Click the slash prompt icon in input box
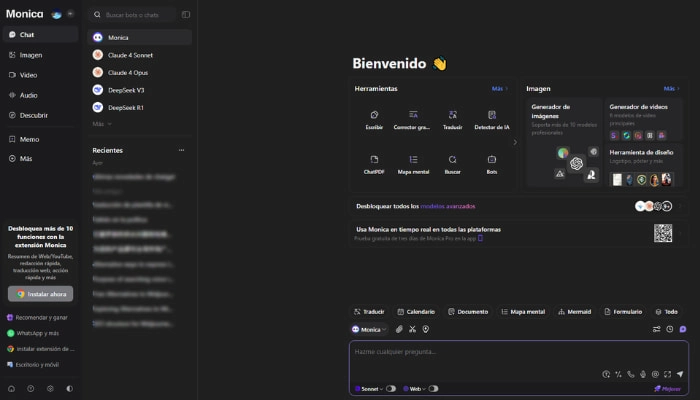The image size is (700, 400). pyautogui.click(x=618, y=374)
